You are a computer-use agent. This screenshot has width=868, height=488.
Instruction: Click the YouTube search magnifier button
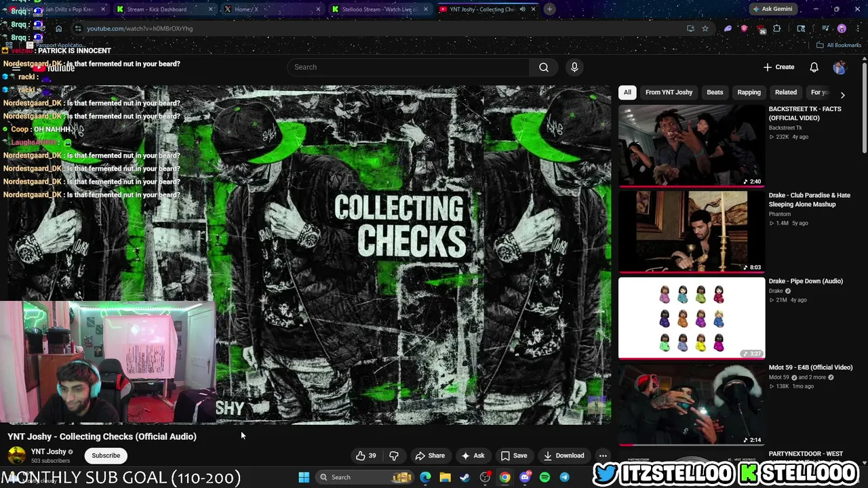(543, 67)
